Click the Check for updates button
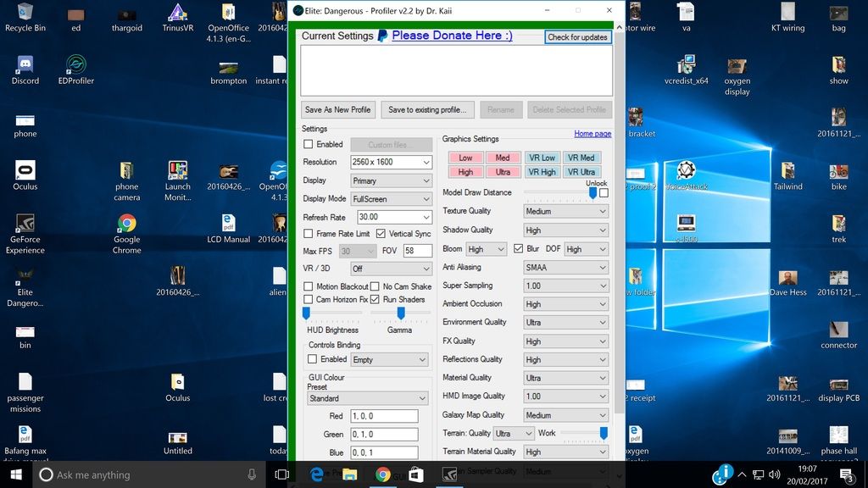The width and height of the screenshot is (868, 488). click(x=577, y=37)
